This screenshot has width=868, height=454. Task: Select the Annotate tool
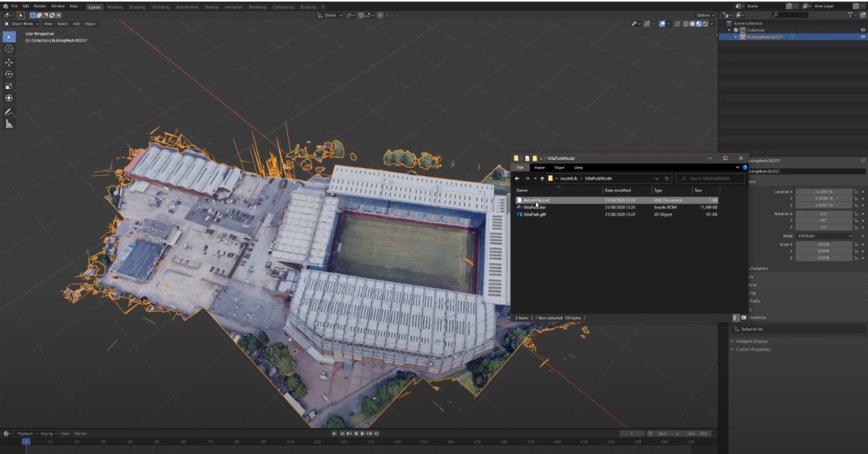point(9,112)
